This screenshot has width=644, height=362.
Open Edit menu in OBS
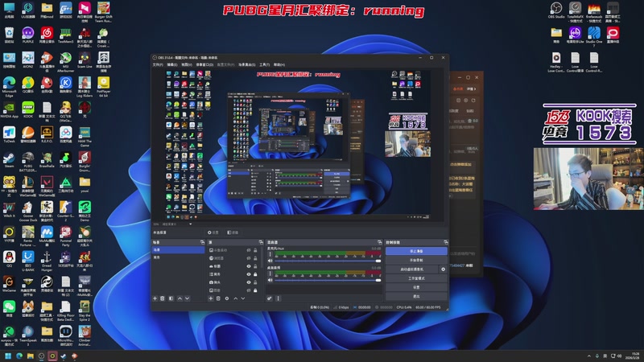171,64
